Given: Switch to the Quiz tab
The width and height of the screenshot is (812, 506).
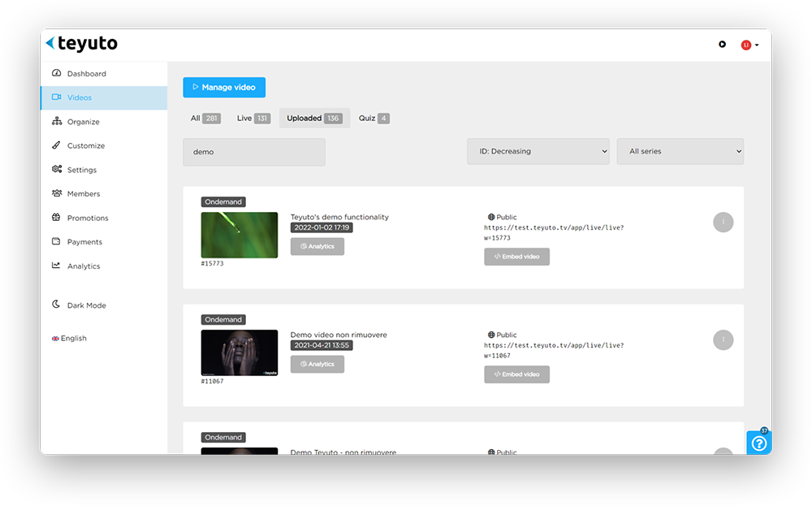Looking at the screenshot, I should (x=373, y=117).
